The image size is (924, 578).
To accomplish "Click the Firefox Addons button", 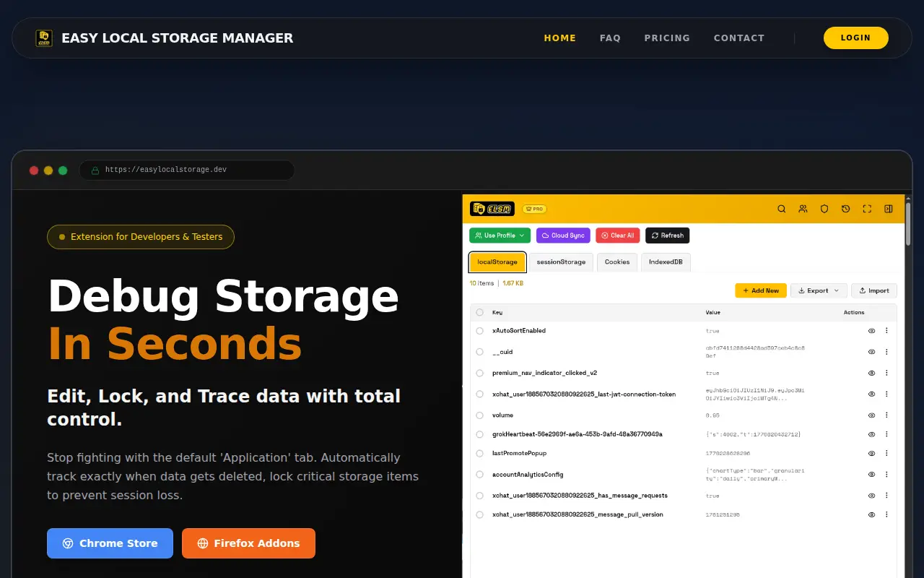I will [248, 543].
